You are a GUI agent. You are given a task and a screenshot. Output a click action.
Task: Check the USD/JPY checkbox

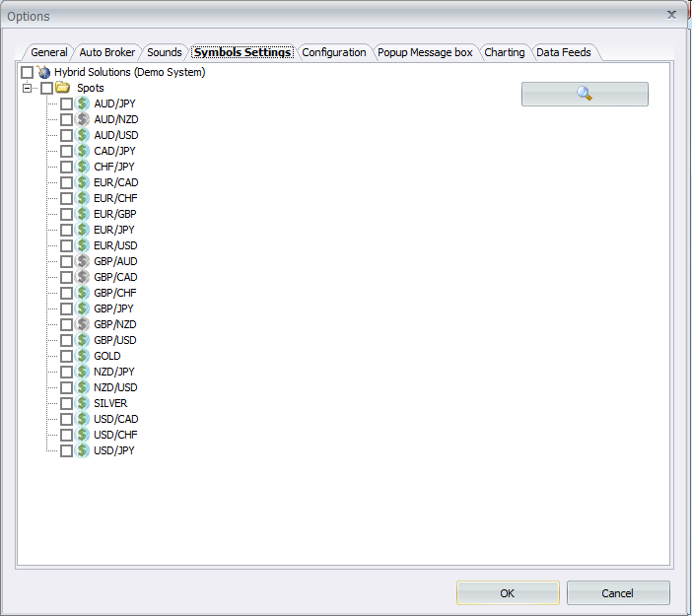[x=66, y=450]
